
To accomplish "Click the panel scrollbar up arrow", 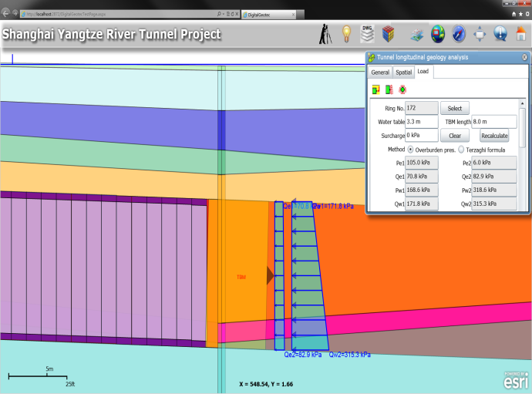I will tap(522, 103).
